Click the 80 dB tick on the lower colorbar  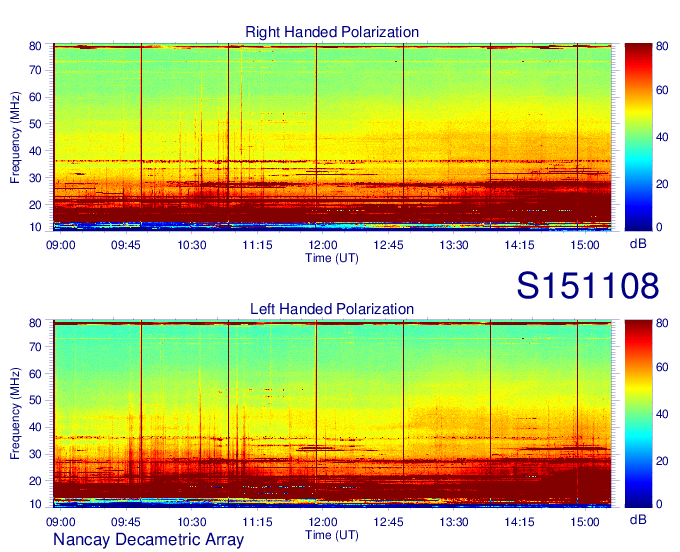(x=662, y=323)
